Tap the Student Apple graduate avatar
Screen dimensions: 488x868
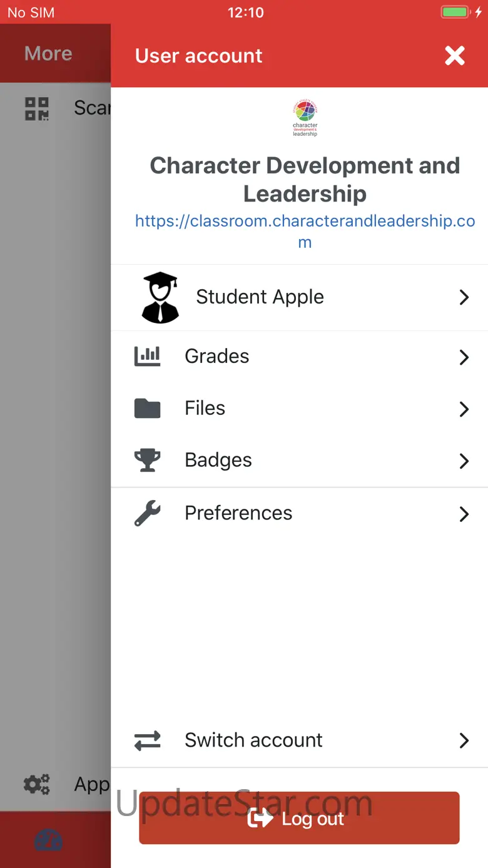(160, 297)
